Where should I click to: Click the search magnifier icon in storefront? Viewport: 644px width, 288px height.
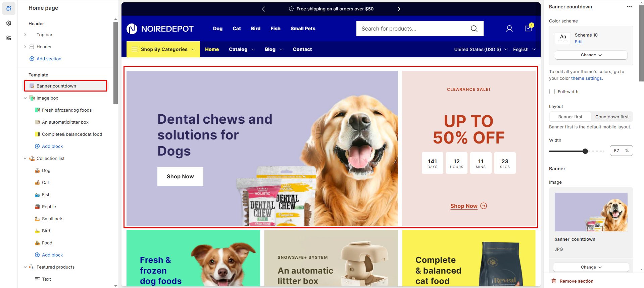[474, 28]
